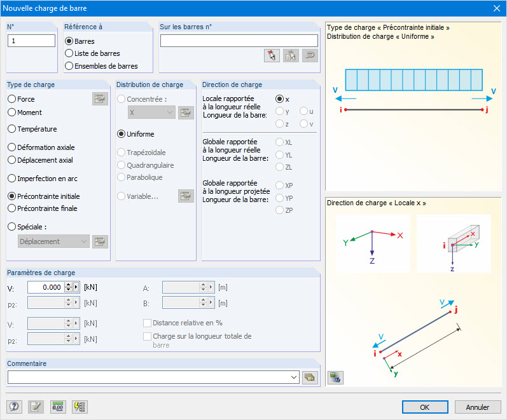The image size is (507, 420).
Task: Click the V value spinner arrows
Action: pyautogui.click(x=68, y=287)
